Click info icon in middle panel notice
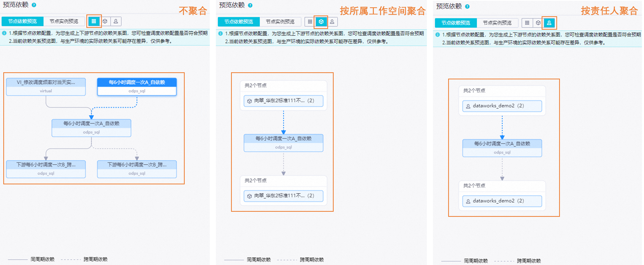This screenshot has height=265, width=644. [x=220, y=33]
